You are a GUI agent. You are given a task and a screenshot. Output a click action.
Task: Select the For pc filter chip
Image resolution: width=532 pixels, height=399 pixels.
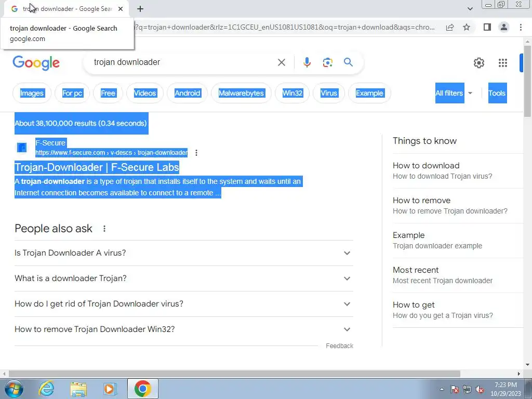72,93
